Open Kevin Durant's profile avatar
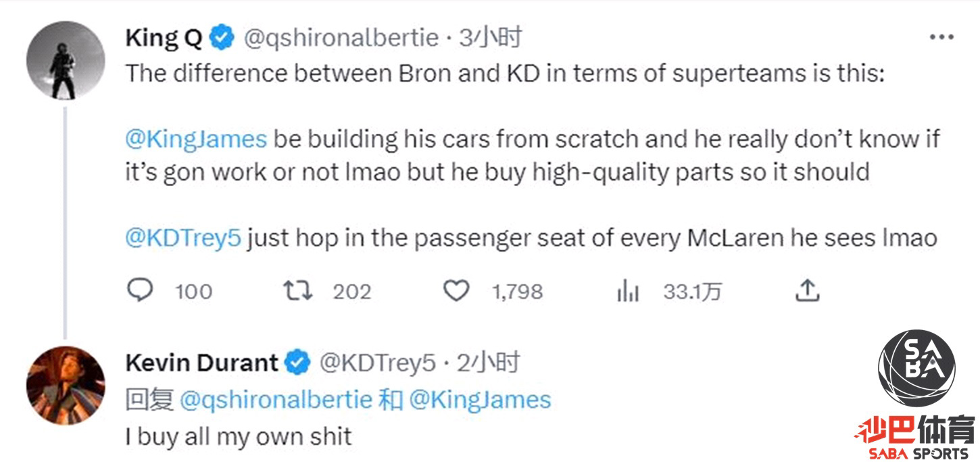This screenshot has height=462, width=980. tap(66, 385)
